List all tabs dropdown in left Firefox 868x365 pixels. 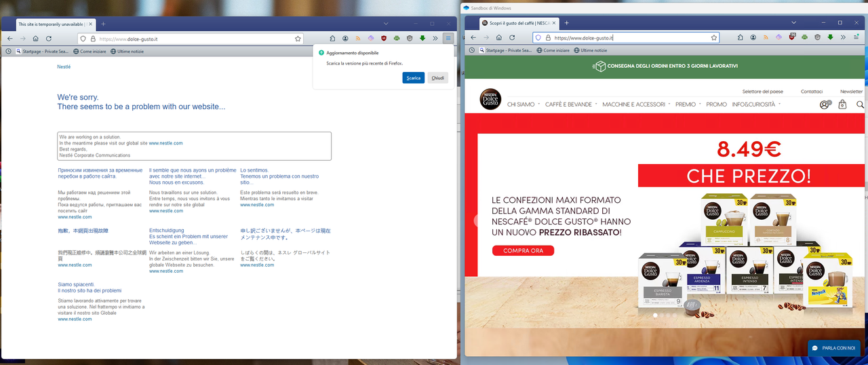pyautogui.click(x=385, y=24)
